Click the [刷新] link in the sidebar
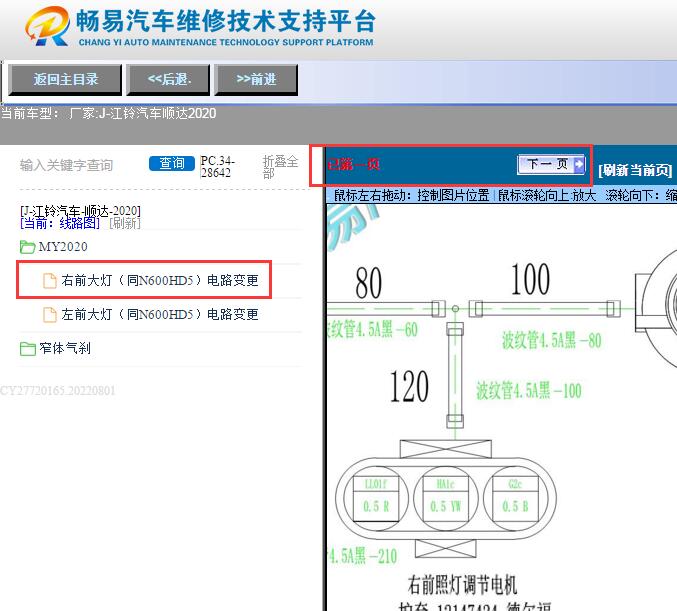 [x=125, y=223]
